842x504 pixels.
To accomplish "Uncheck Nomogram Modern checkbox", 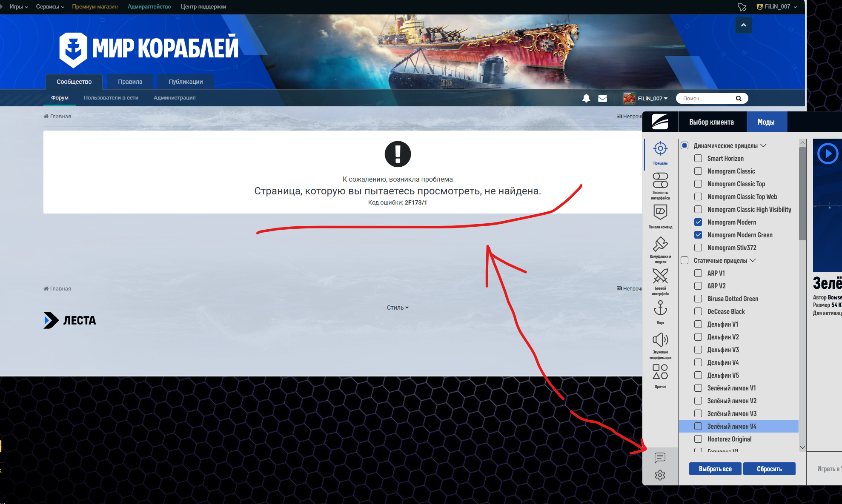I will (x=698, y=222).
